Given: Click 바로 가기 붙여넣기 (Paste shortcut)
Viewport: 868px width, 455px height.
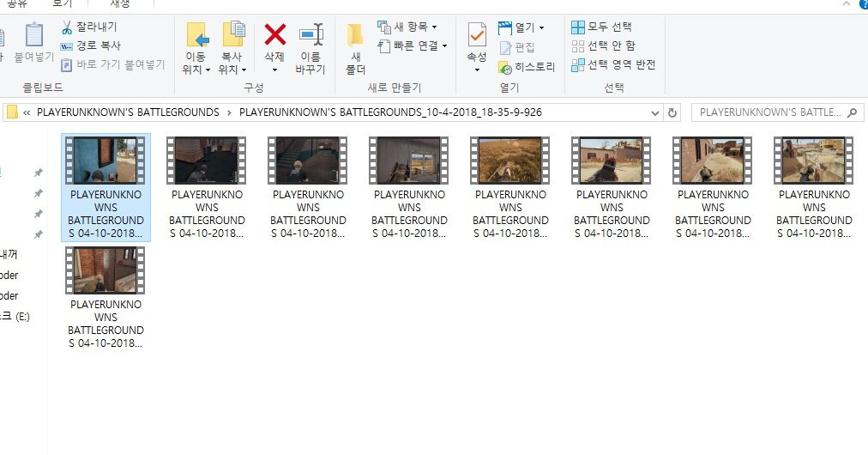Looking at the screenshot, I should click(x=113, y=65).
